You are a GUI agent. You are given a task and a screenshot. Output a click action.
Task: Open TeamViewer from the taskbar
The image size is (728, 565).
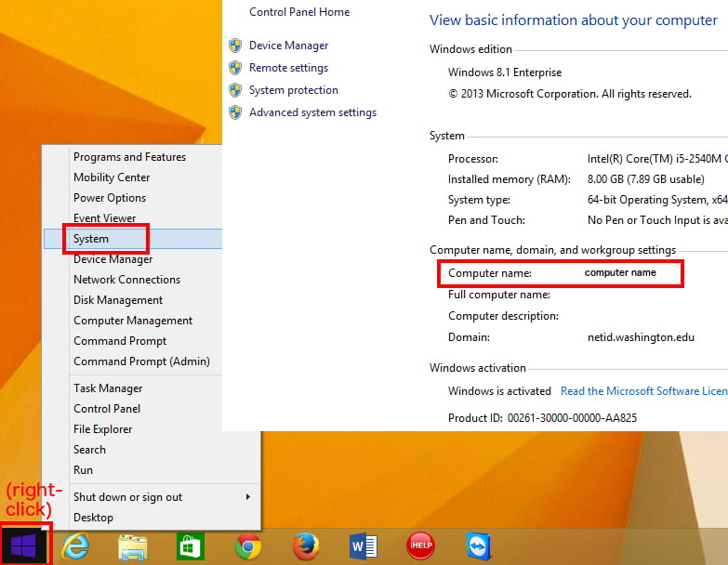tap(479, 546)
